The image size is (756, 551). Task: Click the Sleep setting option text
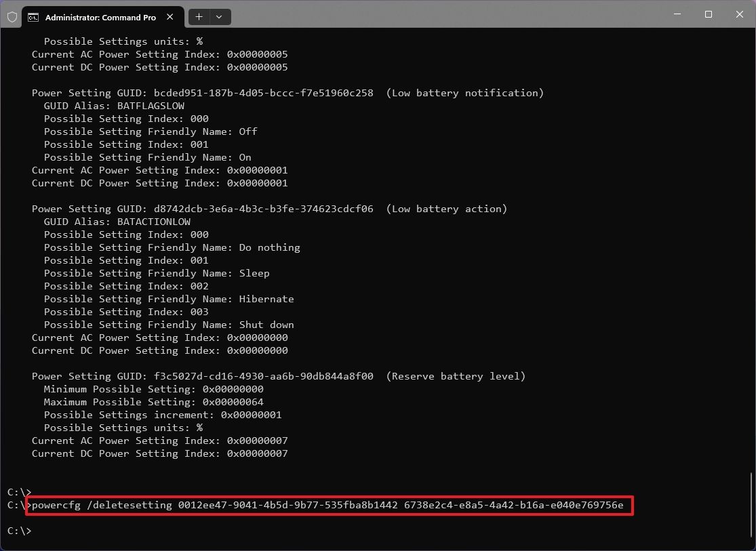255,273
